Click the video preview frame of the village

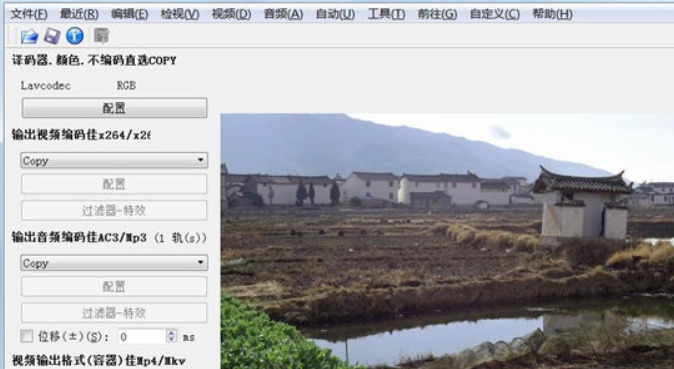(447, 241)
